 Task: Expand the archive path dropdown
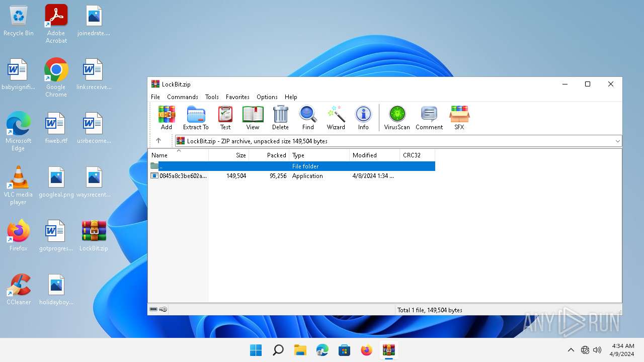click(x=618, y=141)
